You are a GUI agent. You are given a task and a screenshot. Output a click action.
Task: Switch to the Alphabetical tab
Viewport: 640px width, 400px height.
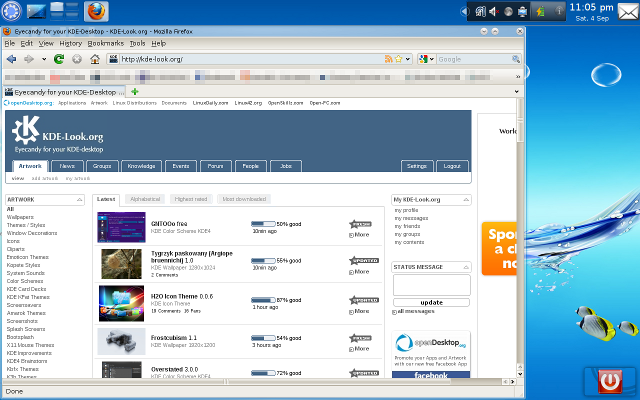coord(145,199)
